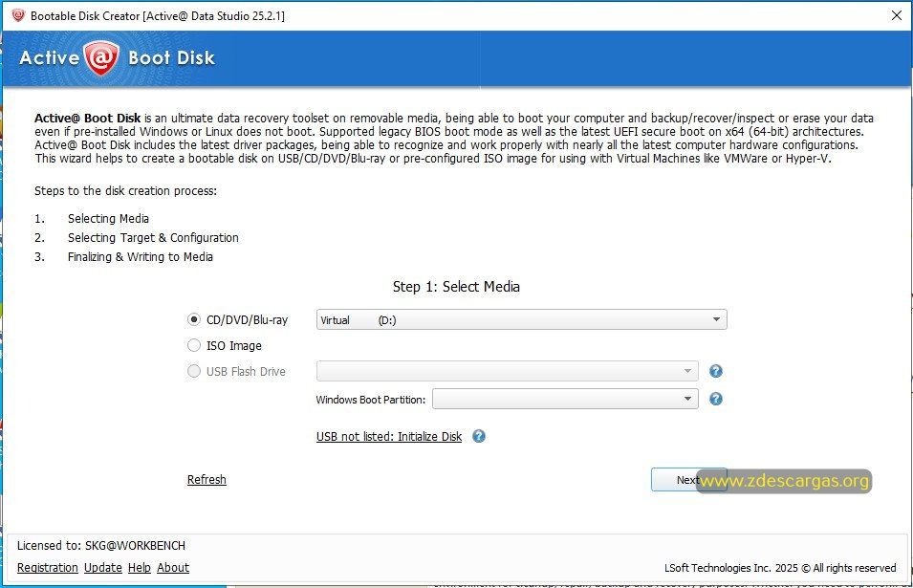
Task: Click step 'Selecting Target & Configuration' text
Action: tap(153, 237)
